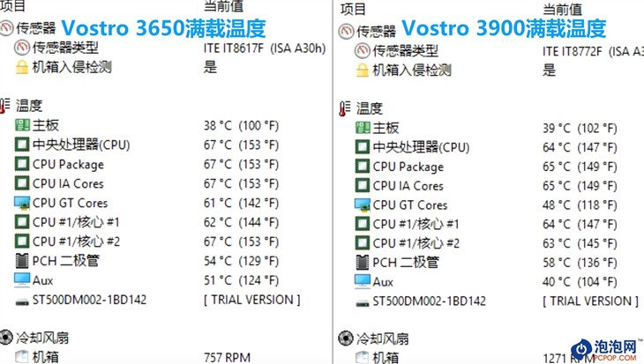Select left CPU Package row

pyautogui.click(x=166, y=164)
